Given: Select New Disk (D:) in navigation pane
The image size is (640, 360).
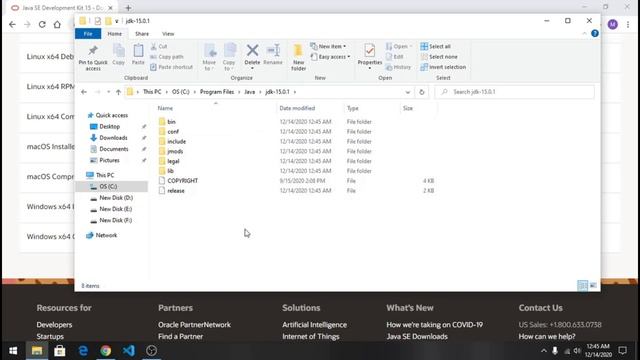Looking at the screenshot, I should [116, 198].
